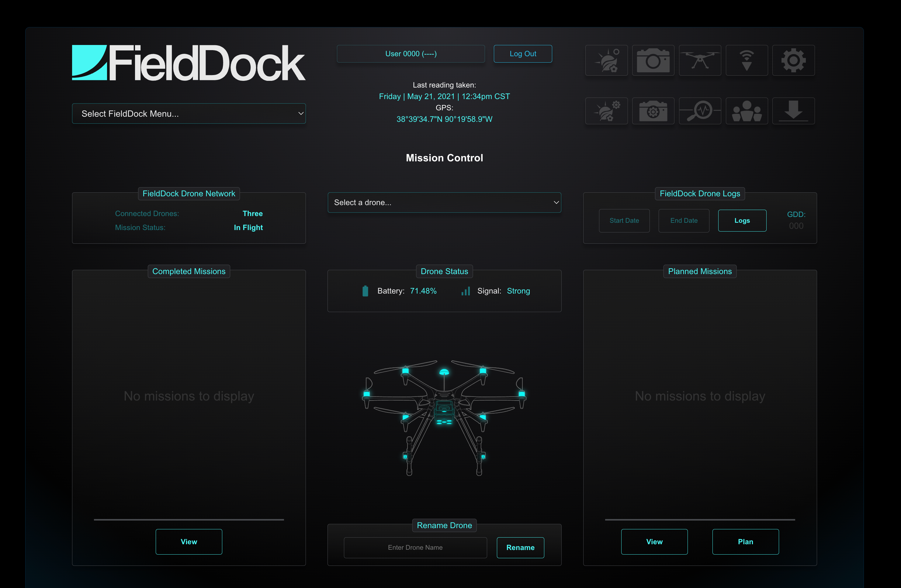The width and height of the screenshot is (901, 588).
Task: Click the wireless signal beacon icon
Action: click(x=747, y=60)
